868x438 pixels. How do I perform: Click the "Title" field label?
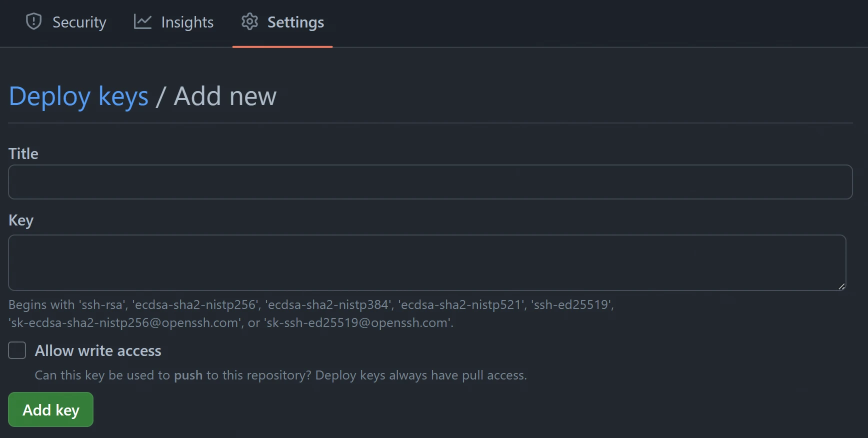[x=23, y=153]
